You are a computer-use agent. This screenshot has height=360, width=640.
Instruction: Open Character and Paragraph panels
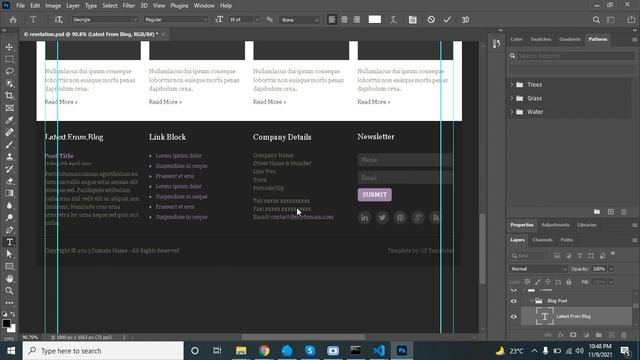(x=413, y=20)
